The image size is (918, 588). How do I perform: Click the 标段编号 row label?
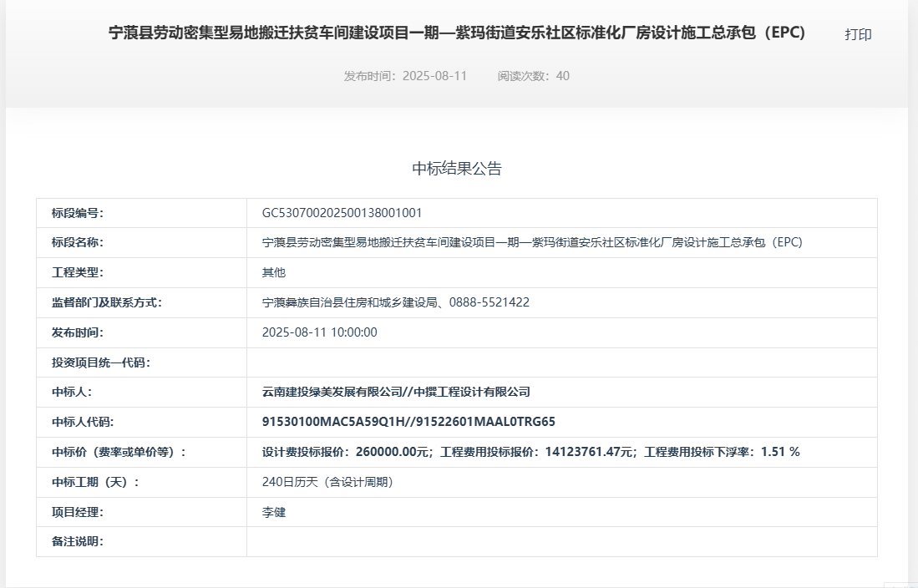(78, 213)
